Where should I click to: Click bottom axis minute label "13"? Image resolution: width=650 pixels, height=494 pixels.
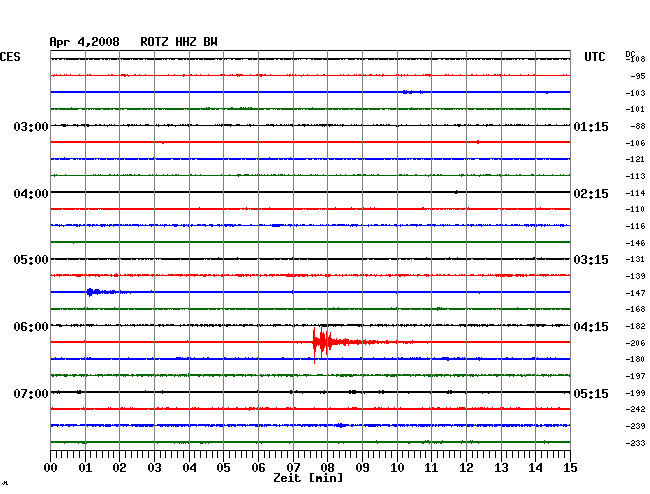click(x=501, y=468)
